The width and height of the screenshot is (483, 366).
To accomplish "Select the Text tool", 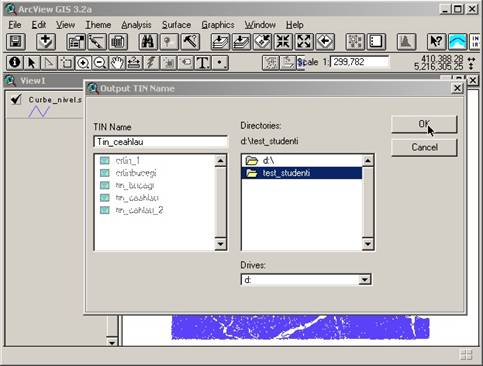I will pyautogui.click(x=202, y=63).
